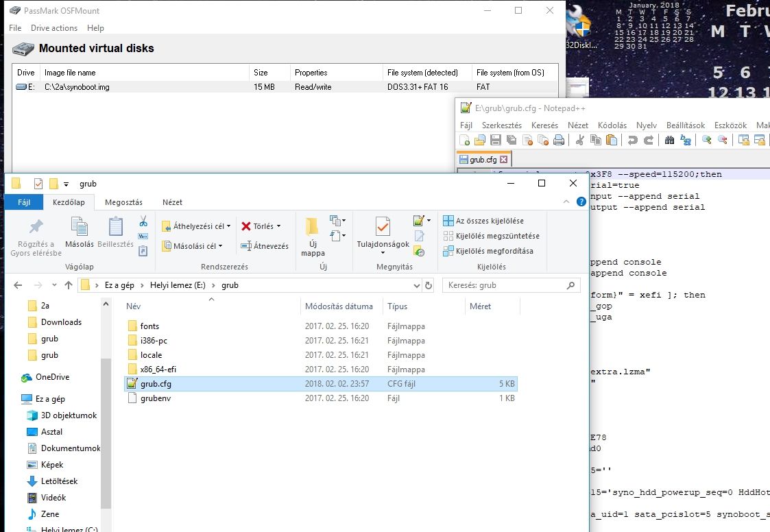Select the grubenv file
Viewport: 770px width, 532px height.
coord(155,398)
